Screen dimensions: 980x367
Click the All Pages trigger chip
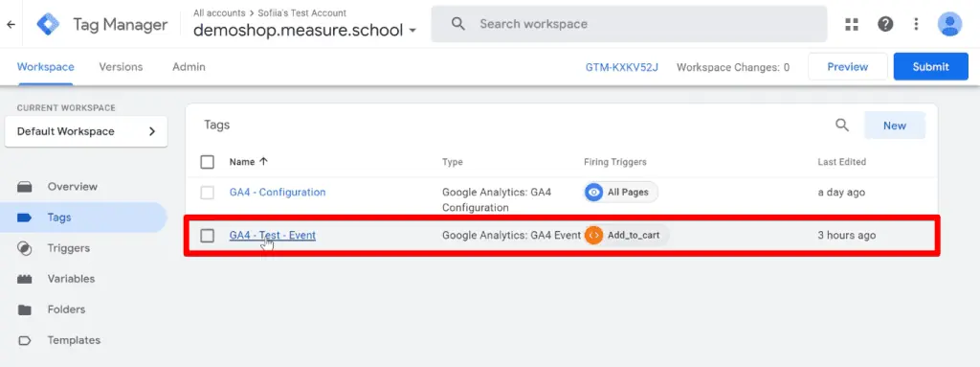click(x=621, y=193)
